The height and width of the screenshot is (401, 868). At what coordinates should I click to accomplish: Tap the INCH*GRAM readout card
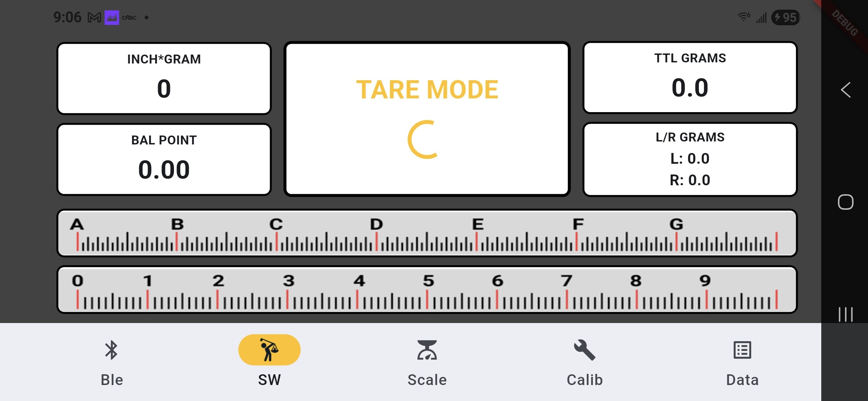(x=164, y=78)
